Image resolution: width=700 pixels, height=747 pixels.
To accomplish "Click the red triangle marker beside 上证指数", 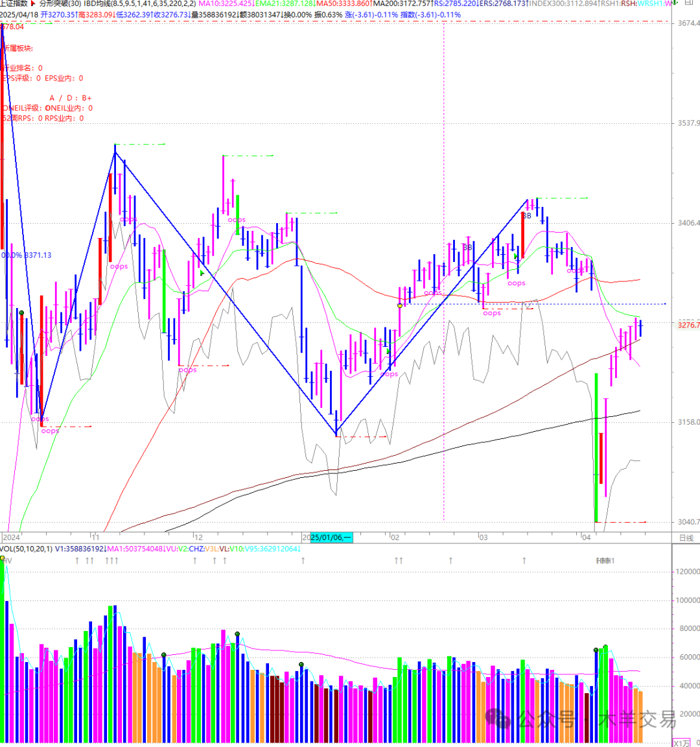I will (33, 3).
